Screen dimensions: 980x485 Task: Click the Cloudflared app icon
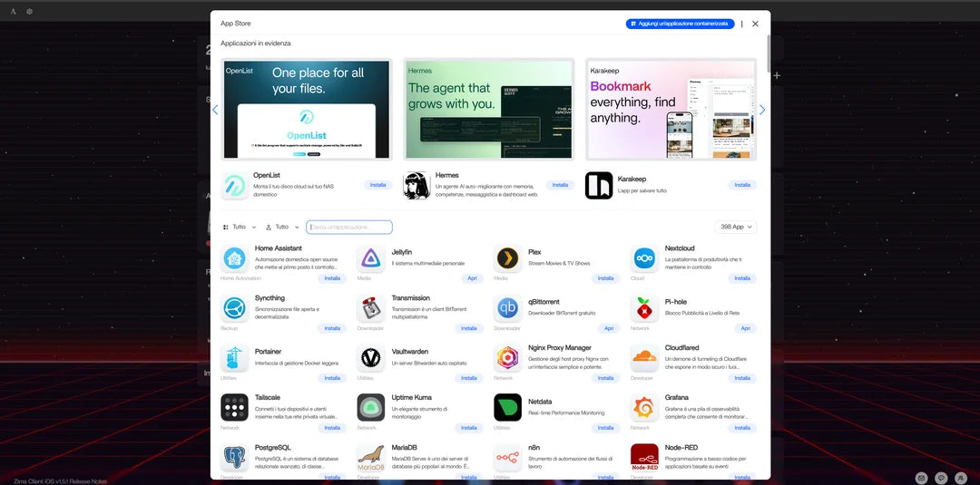pos(644,358)
